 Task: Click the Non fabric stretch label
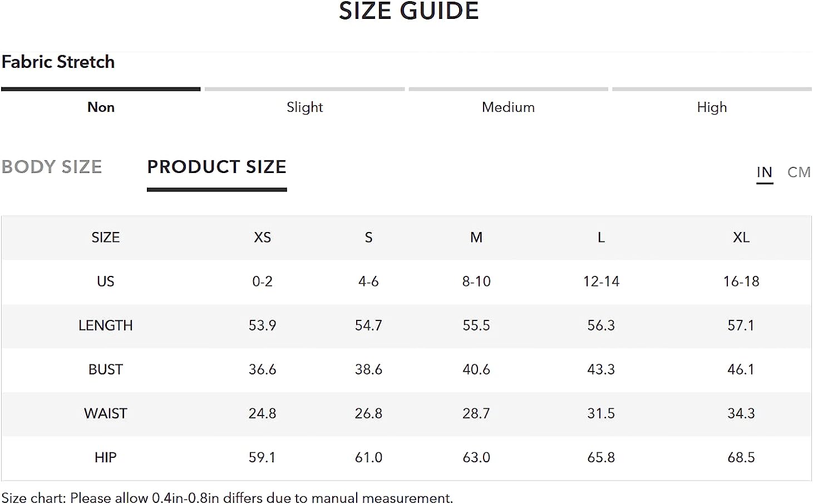tap(101, 107)
